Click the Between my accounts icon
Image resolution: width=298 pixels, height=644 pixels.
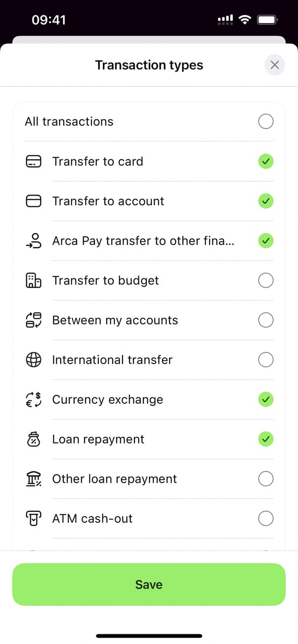tap(34, 320)
